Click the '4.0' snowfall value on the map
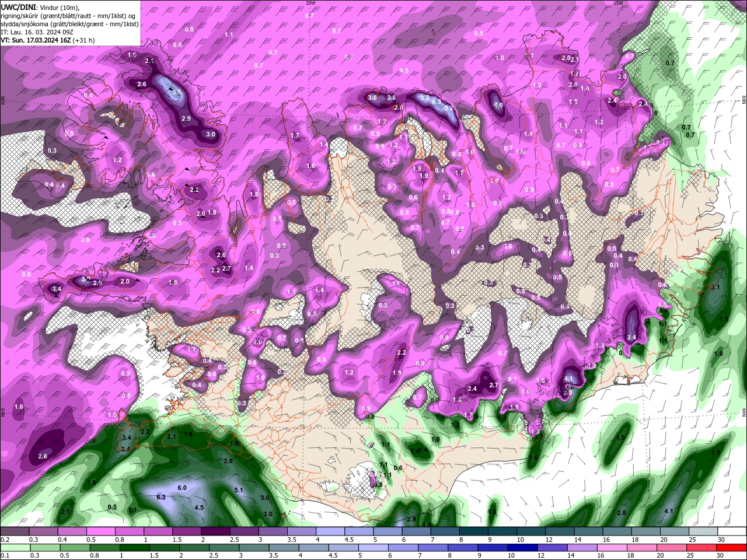 pyautogui.click(x=498, y=106)
